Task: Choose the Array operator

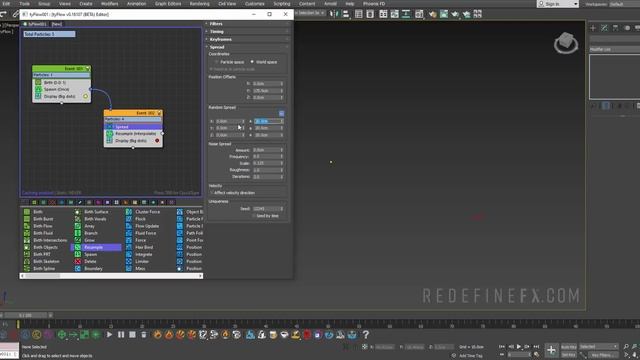Action: [89, 226]
